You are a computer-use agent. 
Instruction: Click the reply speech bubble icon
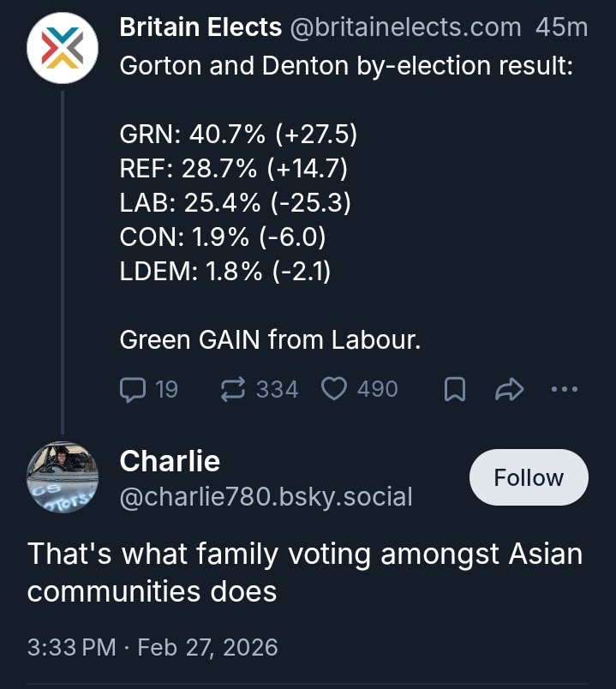coord(132,390)
